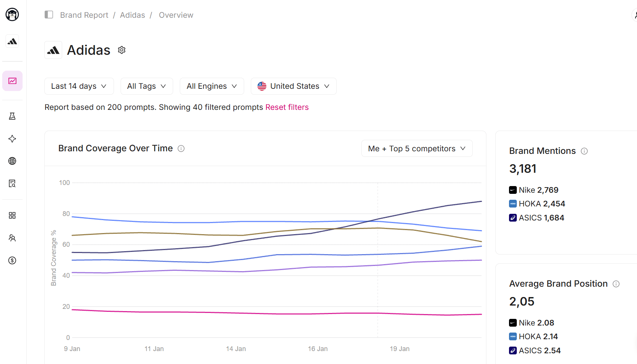The image size is (637, 364).
Task: Click HOKA 2,454 mentions entry
Action: point(537,204)
